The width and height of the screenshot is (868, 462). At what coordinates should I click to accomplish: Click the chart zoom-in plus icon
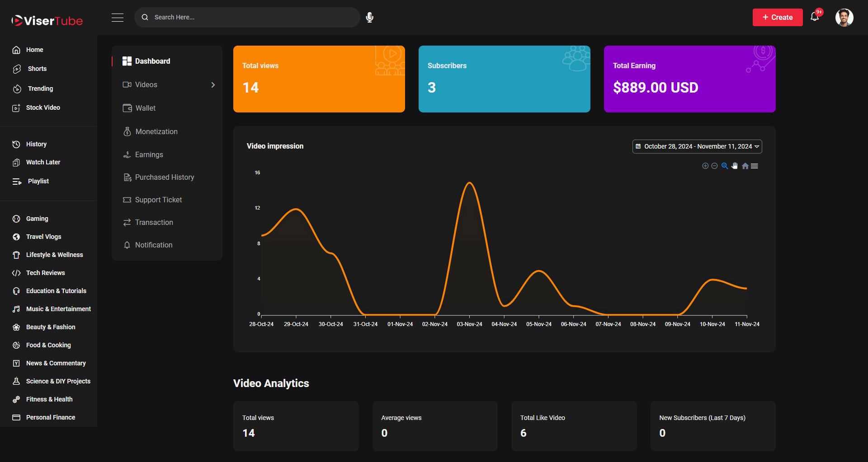pyautogui.click(x=705, y=166)
